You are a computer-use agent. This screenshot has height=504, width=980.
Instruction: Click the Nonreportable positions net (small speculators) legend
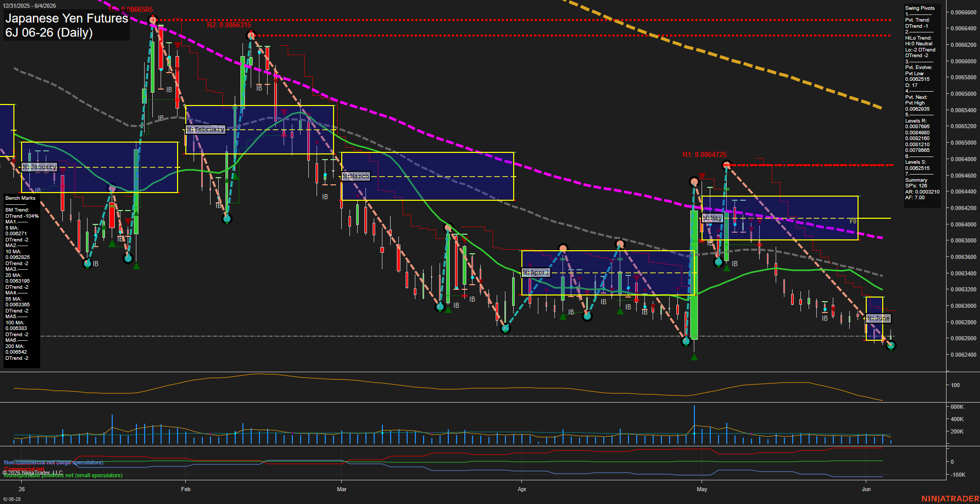(63, 475)
